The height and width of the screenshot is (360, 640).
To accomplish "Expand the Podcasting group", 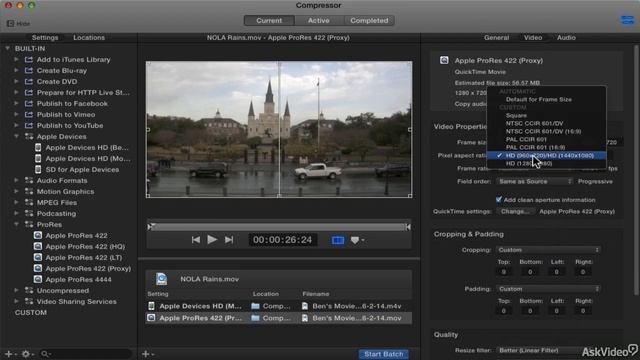I will 16,213.
